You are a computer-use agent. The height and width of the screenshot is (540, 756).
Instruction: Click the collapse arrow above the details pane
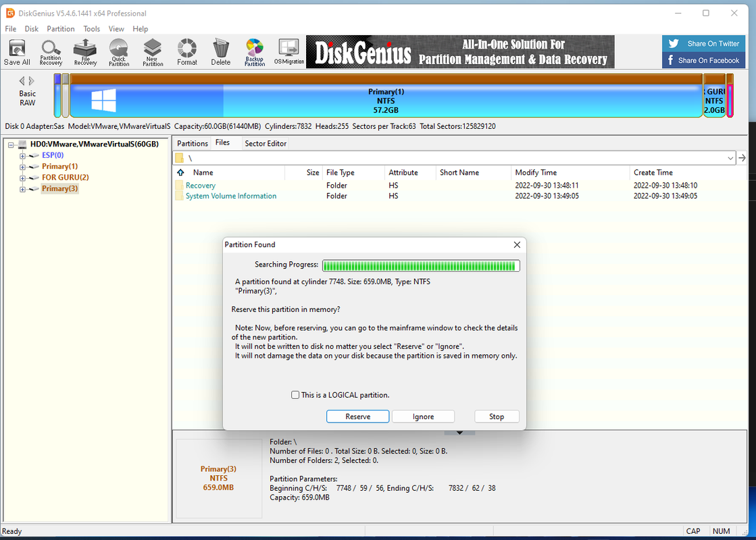(x=459, y=433)
